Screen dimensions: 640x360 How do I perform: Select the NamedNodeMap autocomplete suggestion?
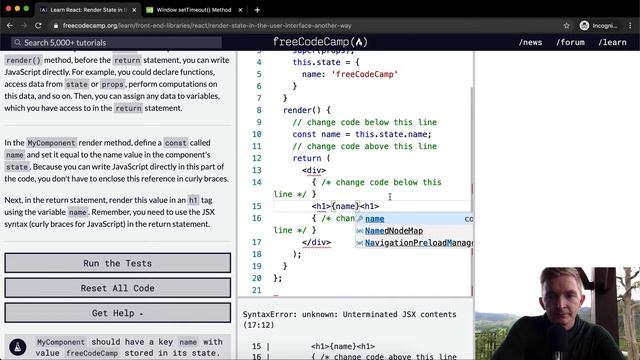click(x=414, y=231)
